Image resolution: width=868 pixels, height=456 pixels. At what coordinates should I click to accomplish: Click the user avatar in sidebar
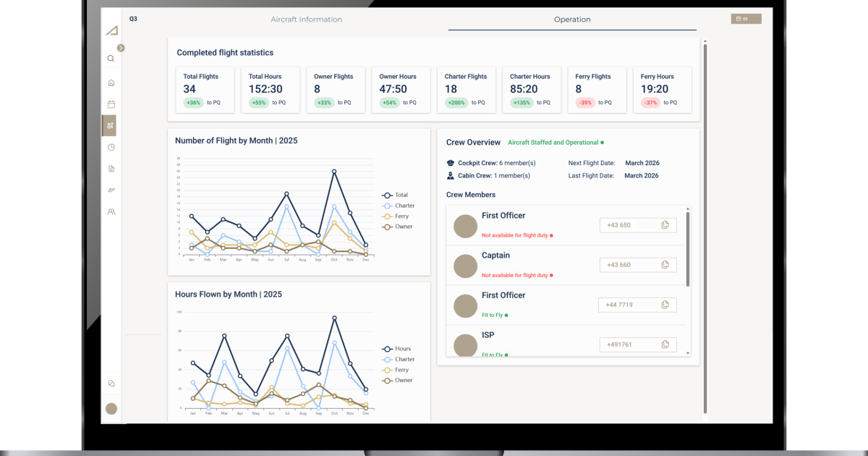(x=111, y=409)
